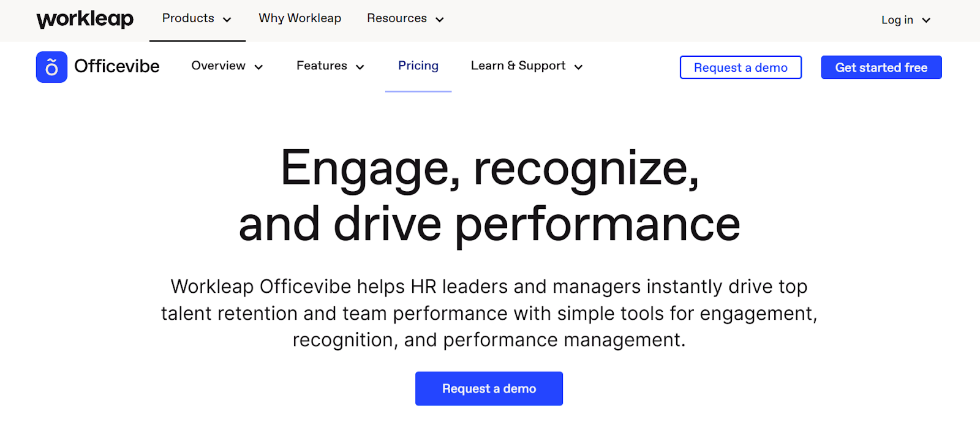Expand the Log in chevron arrow
The width and height of the screenshot is (980, 438).
926,20
